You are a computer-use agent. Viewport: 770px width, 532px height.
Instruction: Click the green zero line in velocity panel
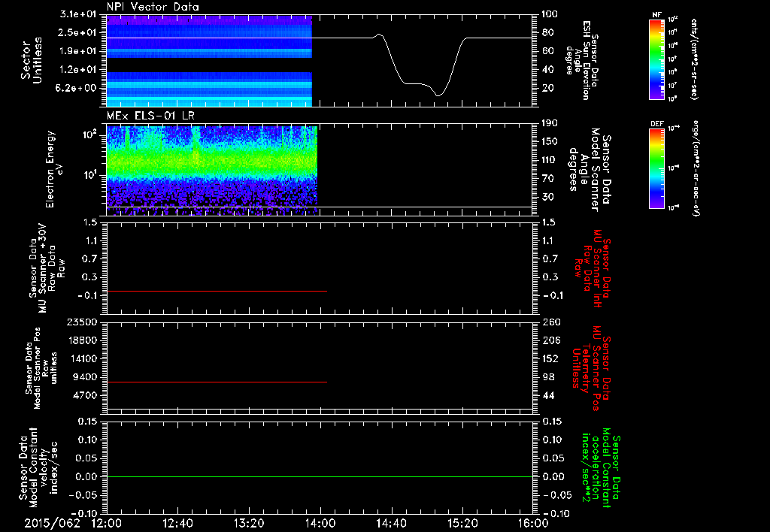tap(319, 476)
